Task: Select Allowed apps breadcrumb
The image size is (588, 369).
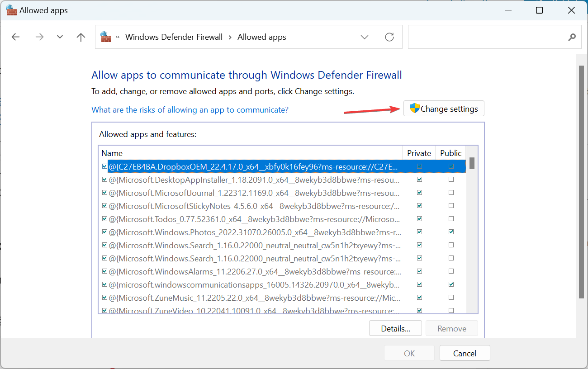Action: click(262, 37)
